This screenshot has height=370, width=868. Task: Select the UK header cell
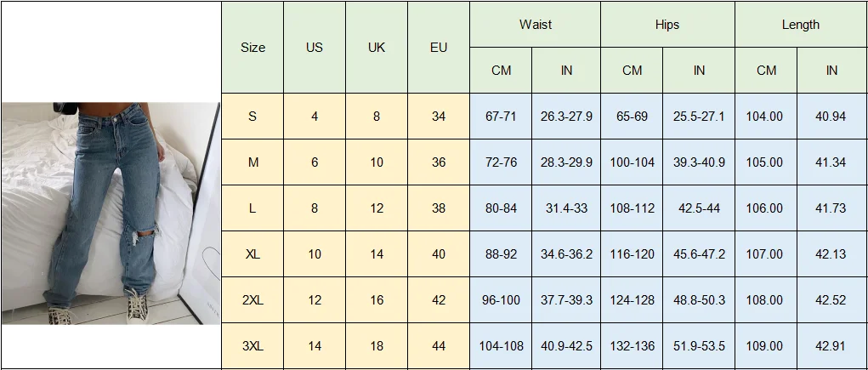pos(377,48)
